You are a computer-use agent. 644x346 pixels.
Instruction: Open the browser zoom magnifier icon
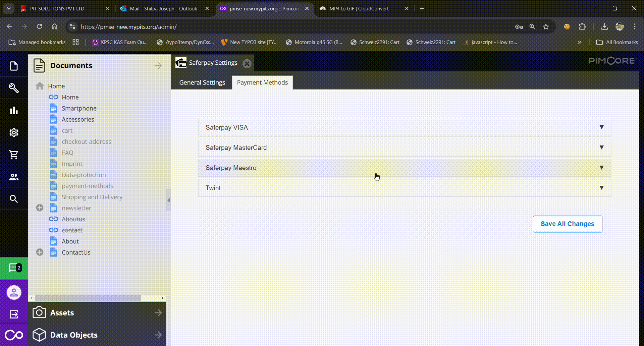tap(532, 26)
